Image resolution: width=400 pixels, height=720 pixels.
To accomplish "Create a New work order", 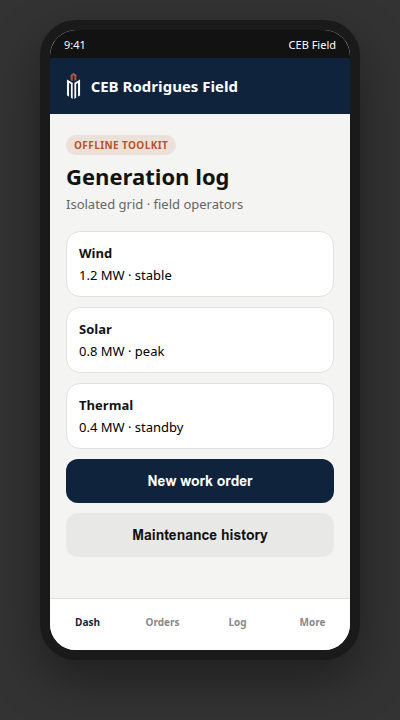I will 200,481.
